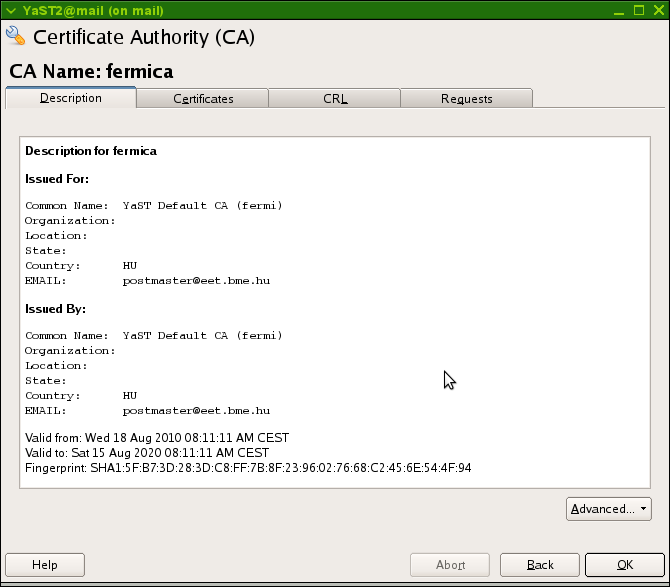The height and width of the screenshot is (587, 670).
Task: Open the CRL tab
Action: (335, 99)
